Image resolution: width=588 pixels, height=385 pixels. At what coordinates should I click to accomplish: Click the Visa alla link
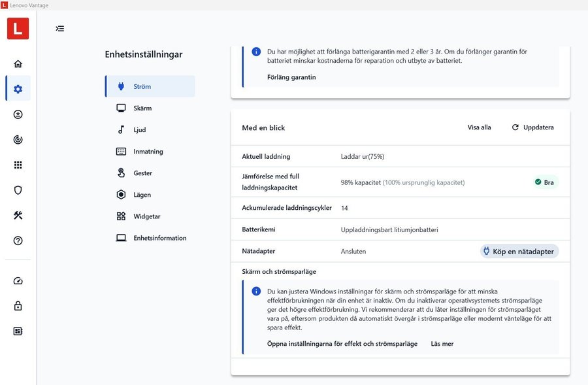pos(479,127)
